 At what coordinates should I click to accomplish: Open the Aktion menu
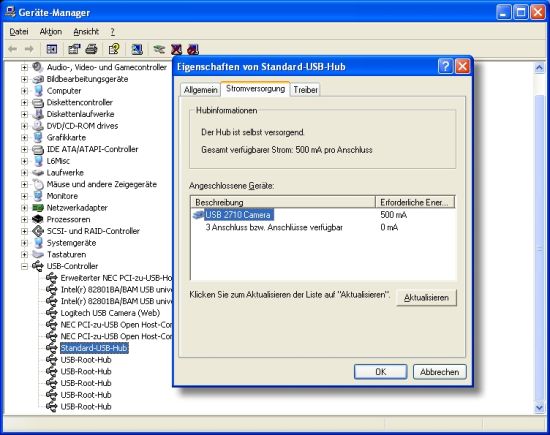click(x=51, y=32)
